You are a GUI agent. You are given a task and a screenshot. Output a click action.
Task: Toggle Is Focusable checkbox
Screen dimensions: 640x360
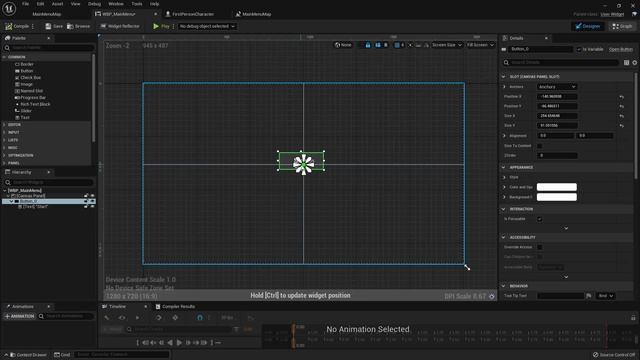pos(540,219)
